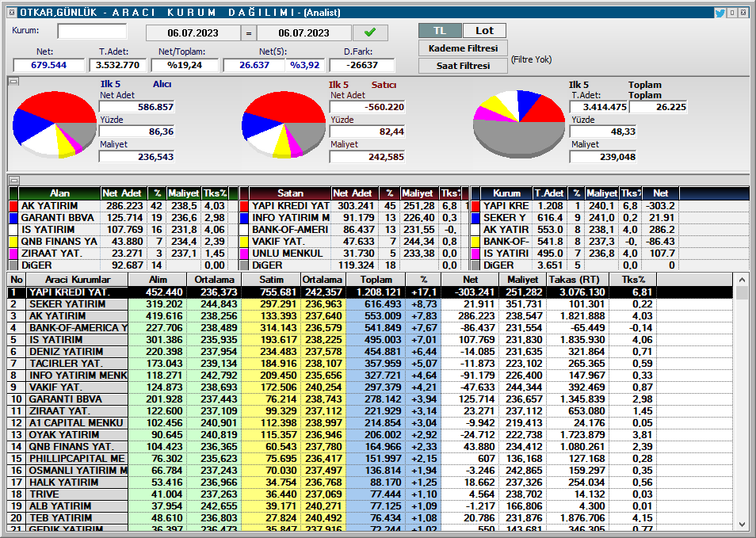Sort main table by Araci Kurumlar header
Screen dimensions: 756x538
click(x=77, y=280)
